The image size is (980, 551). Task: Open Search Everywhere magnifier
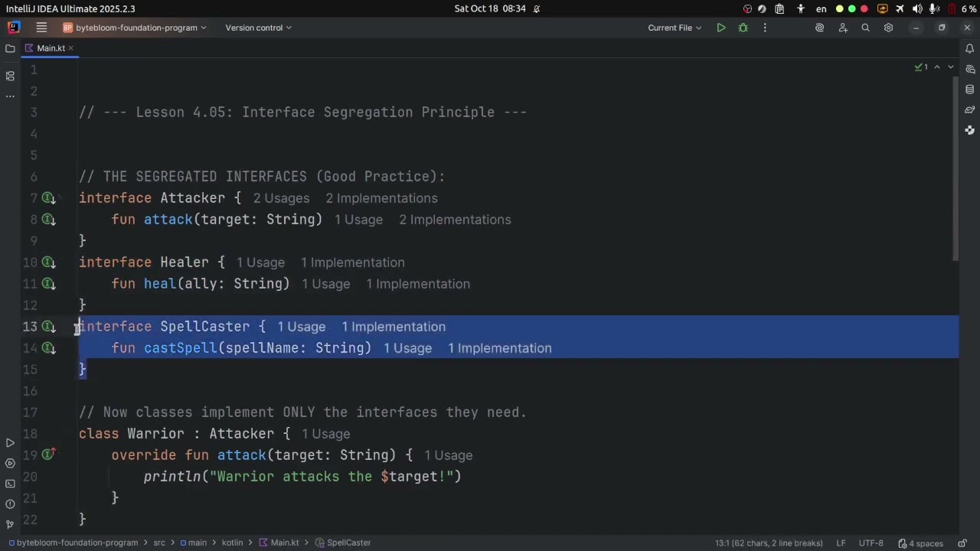865,28
